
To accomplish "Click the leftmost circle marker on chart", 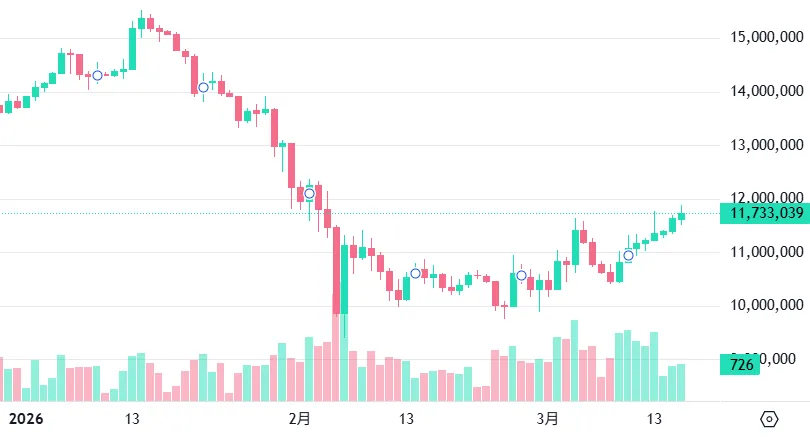I will (97, 76).
